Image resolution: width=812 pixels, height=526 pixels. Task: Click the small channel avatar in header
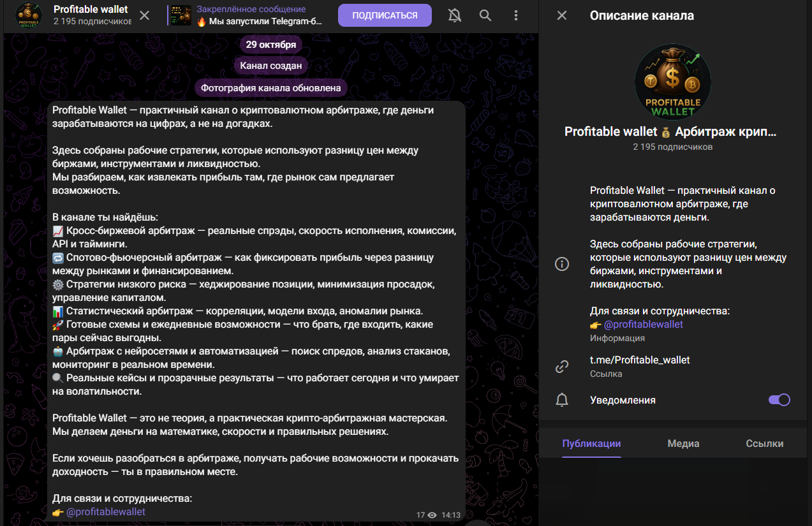click(29, 15)
